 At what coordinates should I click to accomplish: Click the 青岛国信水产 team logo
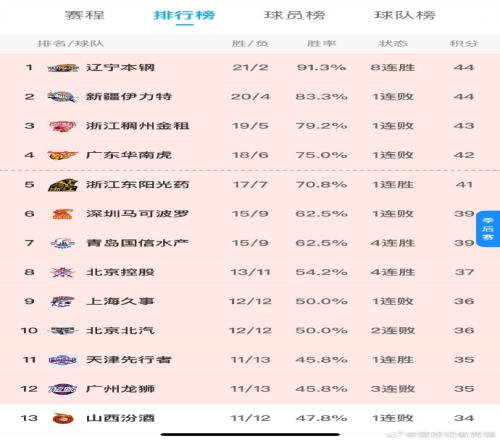pyautogui.click(x=63, y=243)
